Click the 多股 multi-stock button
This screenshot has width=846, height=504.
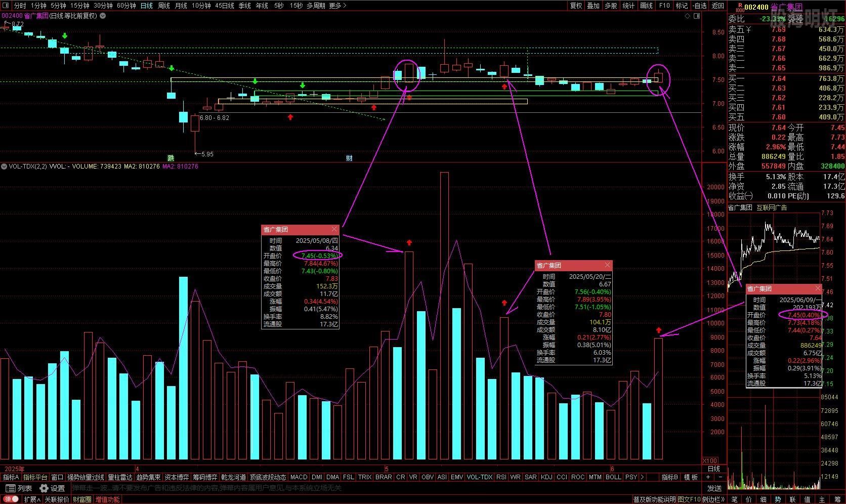tap(611, 6)
